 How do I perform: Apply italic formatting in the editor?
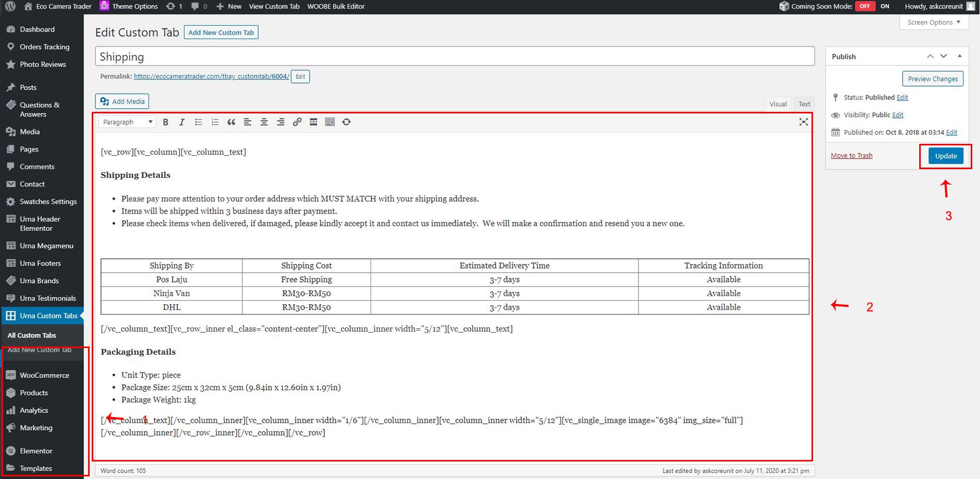[x=181, y=122]
